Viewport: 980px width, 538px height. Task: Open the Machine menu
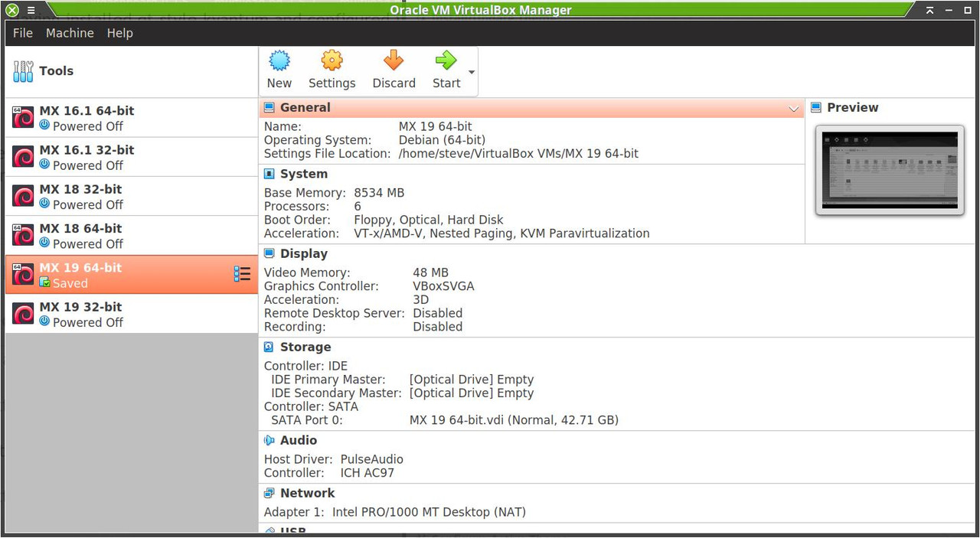click(70, 33)
